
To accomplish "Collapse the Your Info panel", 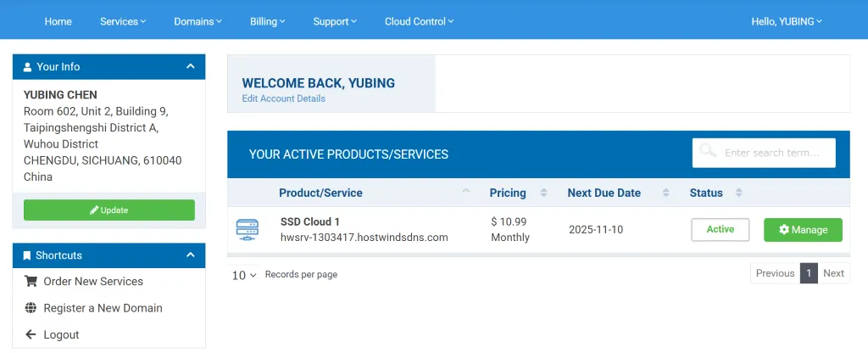I will (190, 66).
